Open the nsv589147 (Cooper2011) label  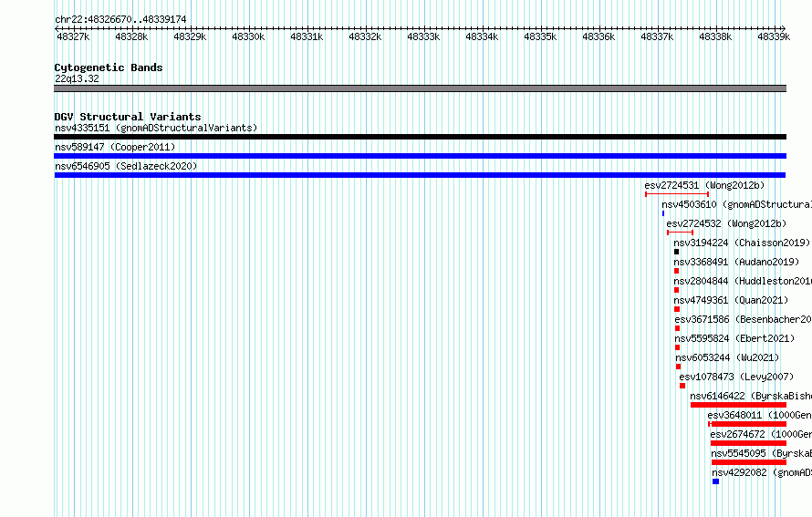[x=115, y=147]
